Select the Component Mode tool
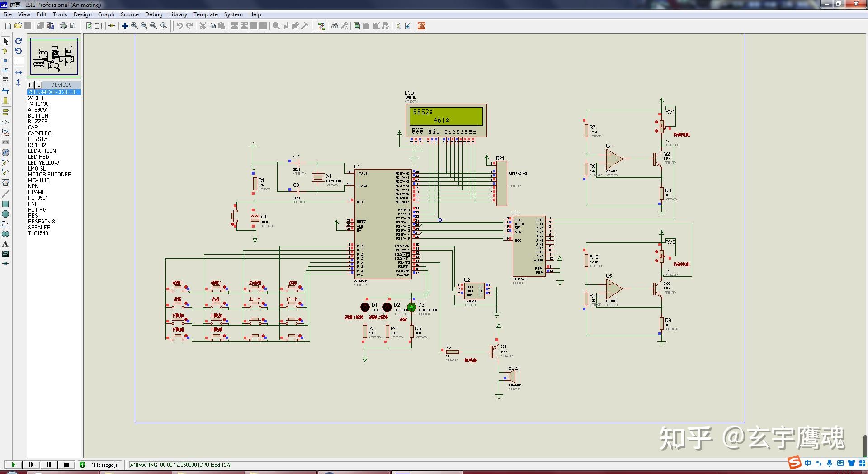868x474 pixels. 5,51
